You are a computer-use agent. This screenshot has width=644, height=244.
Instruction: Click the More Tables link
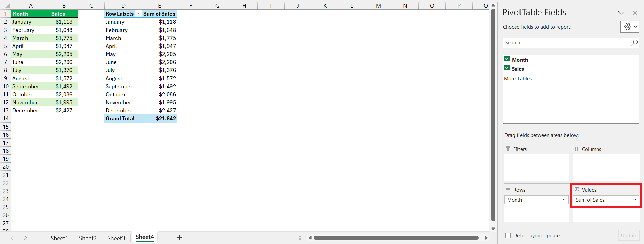coord(519,79)
